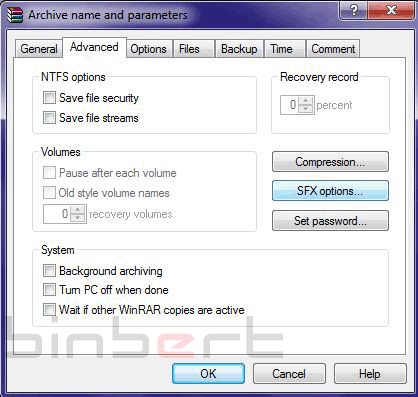Screen dimensions: 418x397
Task: Open SFX options... button
Action: (x=330, y=191)
